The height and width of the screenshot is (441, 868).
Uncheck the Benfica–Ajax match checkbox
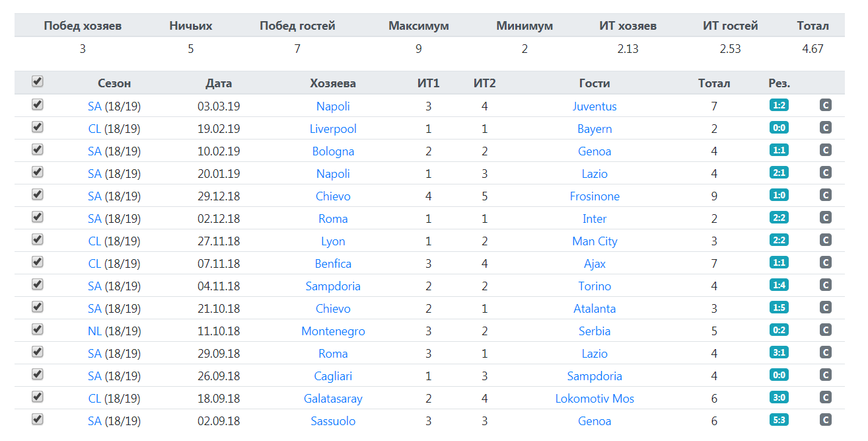[38, 262]
